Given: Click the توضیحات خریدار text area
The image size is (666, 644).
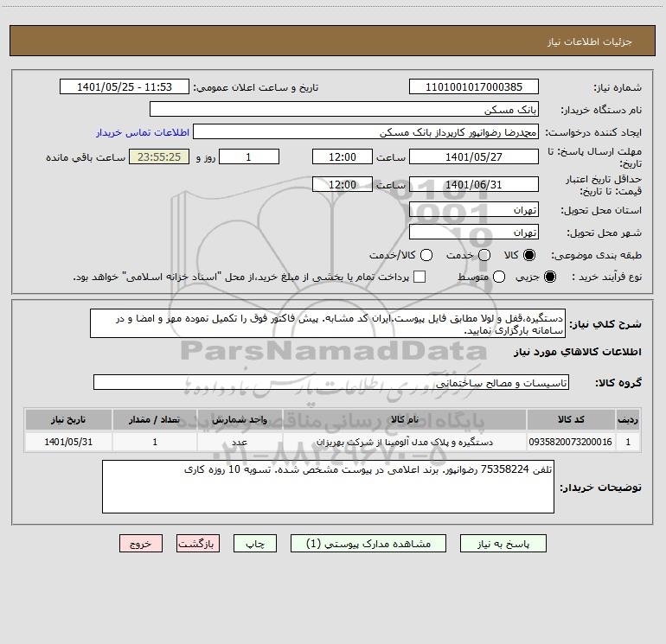Looking at the screenshot, I should pos(328,487).
